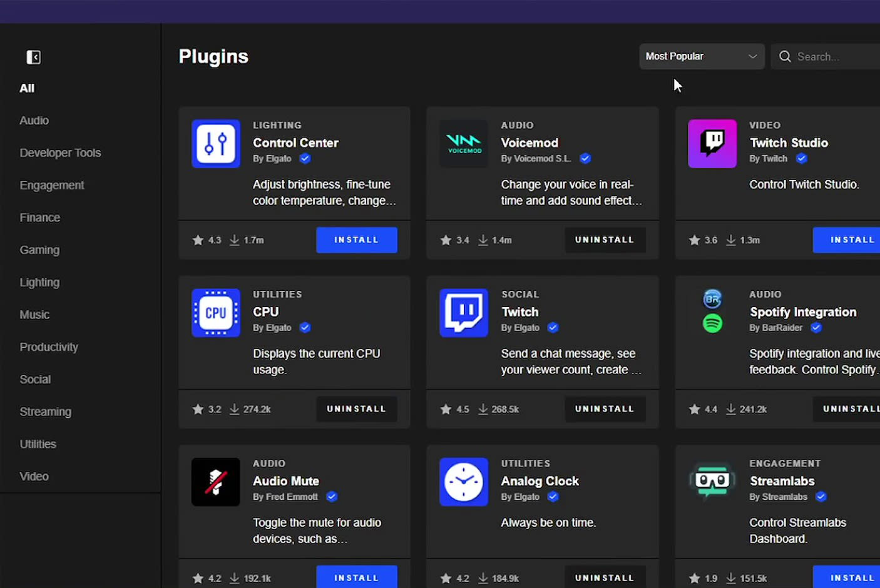Open the Analog Clock plugin icon

point(464,482)
